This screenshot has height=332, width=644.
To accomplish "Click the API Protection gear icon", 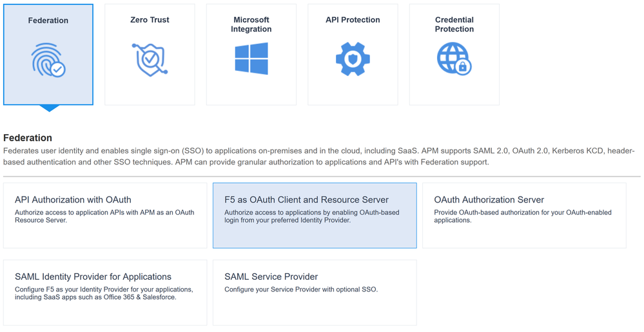I will point(353,59).
